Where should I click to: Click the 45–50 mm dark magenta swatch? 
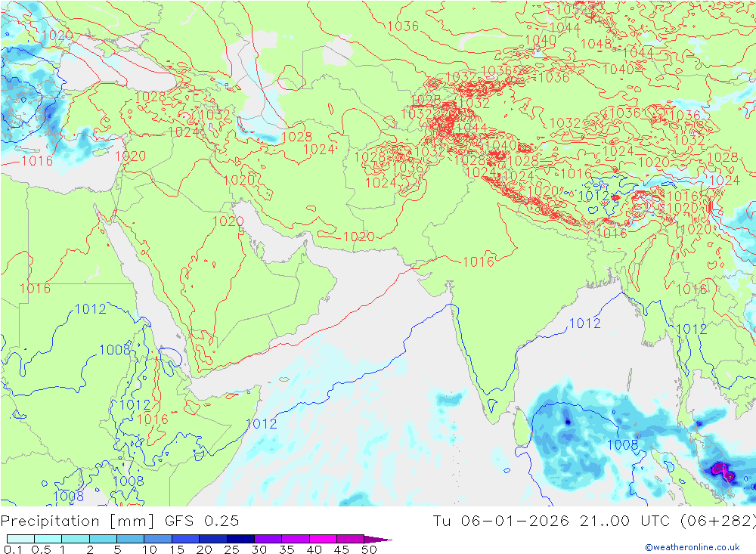click(350, 539)
